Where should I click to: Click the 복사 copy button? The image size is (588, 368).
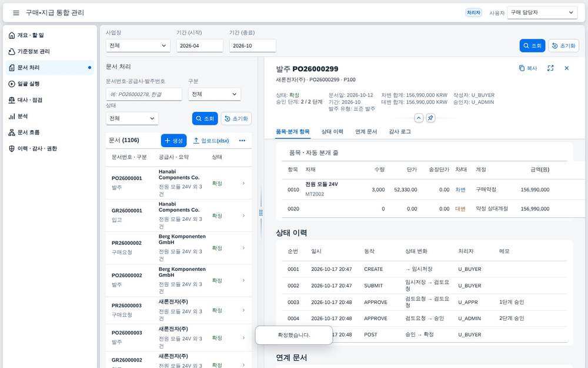(x=528, y=68)
